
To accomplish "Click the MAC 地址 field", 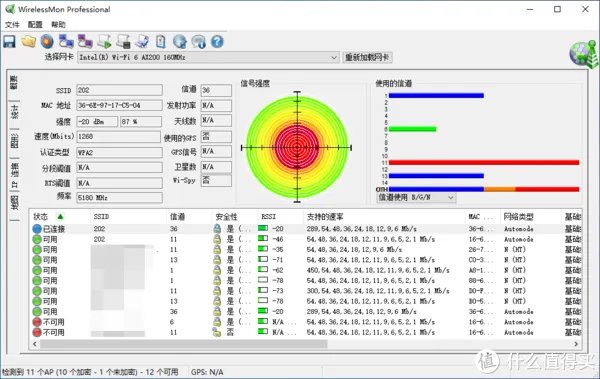I will 119,105.
